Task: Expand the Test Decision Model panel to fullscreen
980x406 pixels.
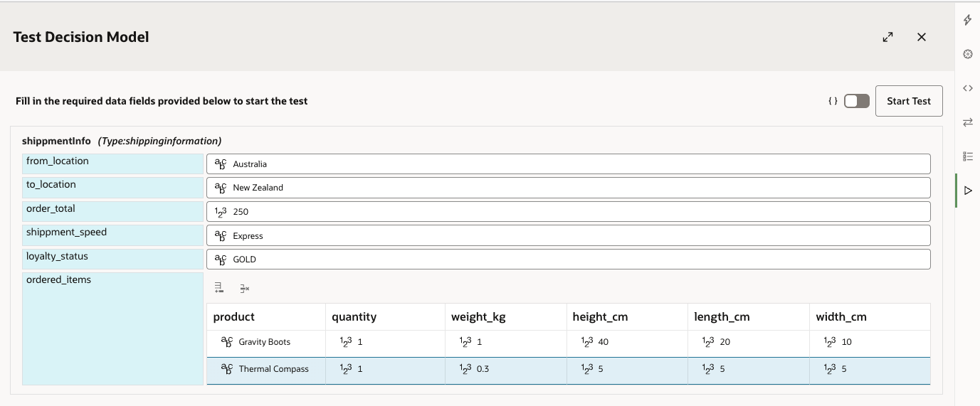Action: [887, 37]
